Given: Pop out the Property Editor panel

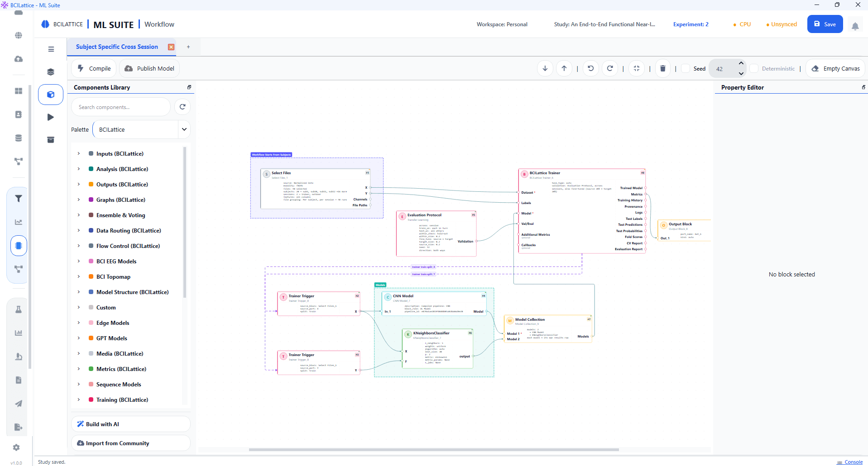Looking at the screenshot, I should click(863, 87).
